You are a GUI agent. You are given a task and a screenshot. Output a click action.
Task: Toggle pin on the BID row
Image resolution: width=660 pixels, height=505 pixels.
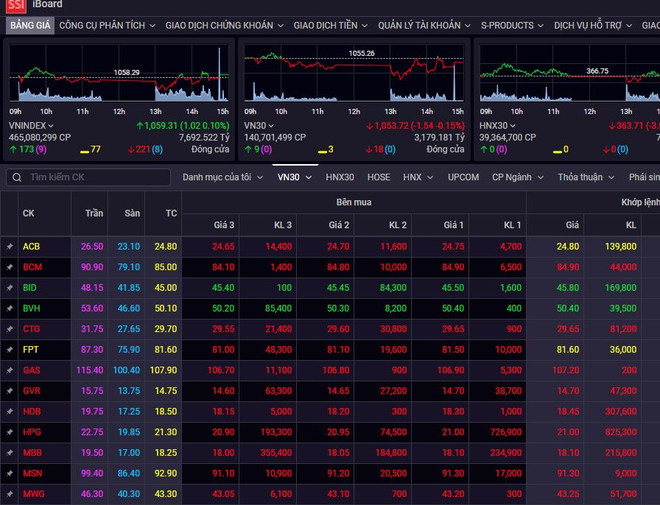[x=9, y=287]
